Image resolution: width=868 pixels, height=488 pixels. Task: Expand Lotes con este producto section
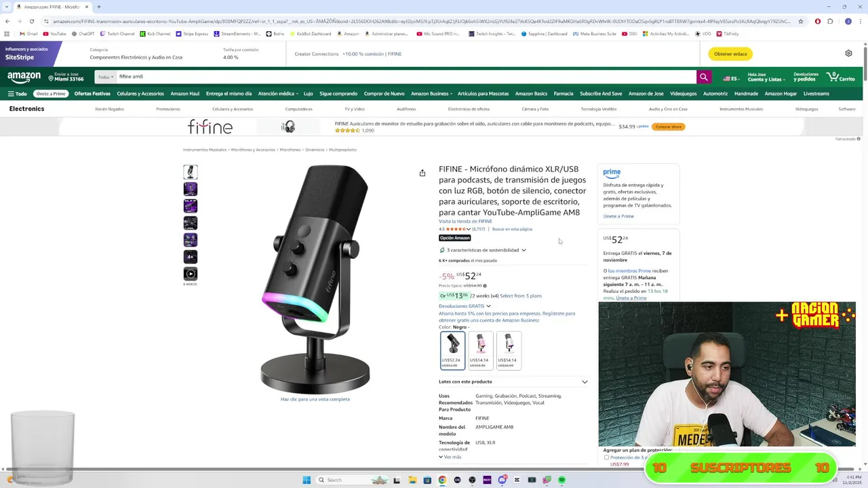tap(513, 382)
